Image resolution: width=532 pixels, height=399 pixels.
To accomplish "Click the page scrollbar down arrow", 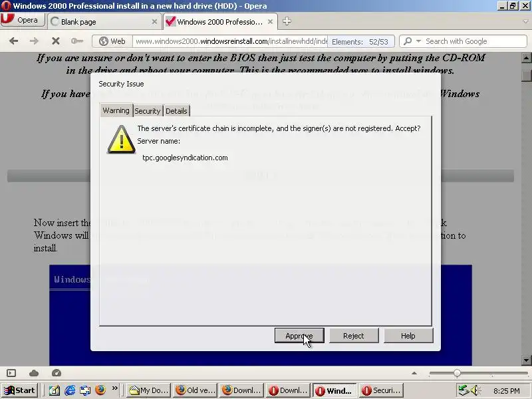I will tap(526, 360).
